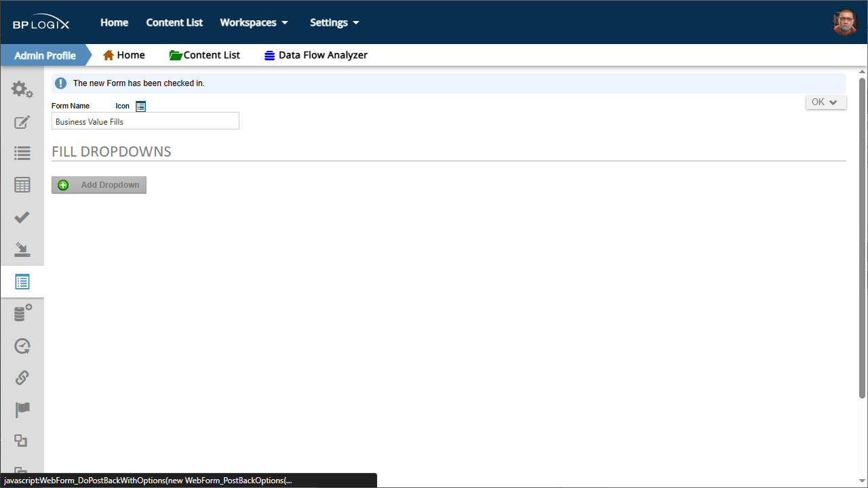Click the user avatar in the header
The height and width of the screenshot is (488, 868).
[x=845, y=22]
